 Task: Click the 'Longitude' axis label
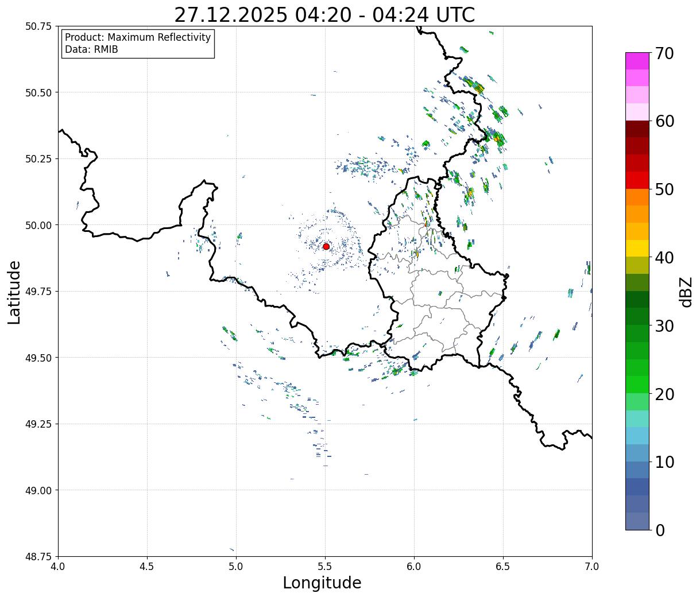(x=322, y=583)
